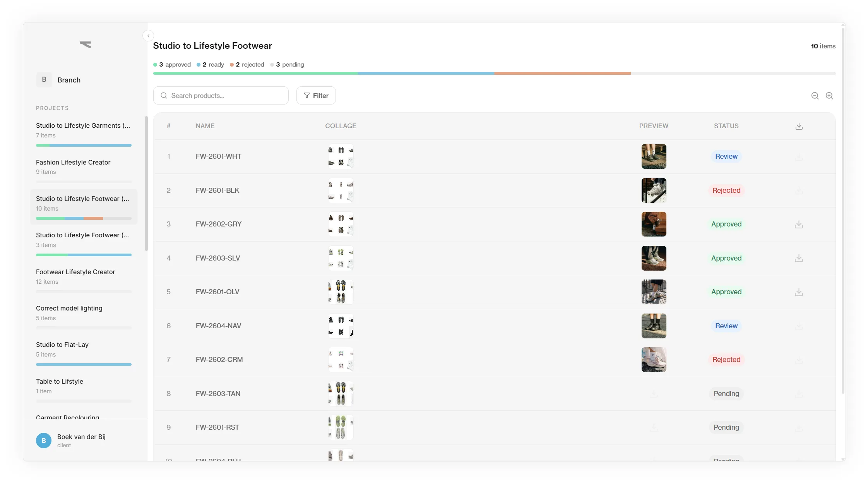868x487 pixels.
Task: Download the FW-2601-OLV files
Action: click(x=799, y=292)
